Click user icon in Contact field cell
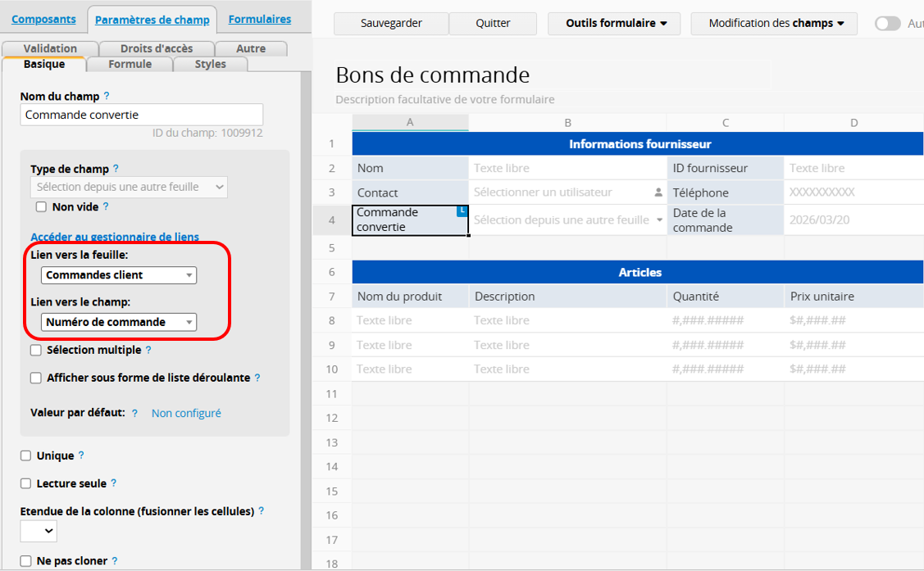Viewport: 924px width, 571px height. click(658, 193)
